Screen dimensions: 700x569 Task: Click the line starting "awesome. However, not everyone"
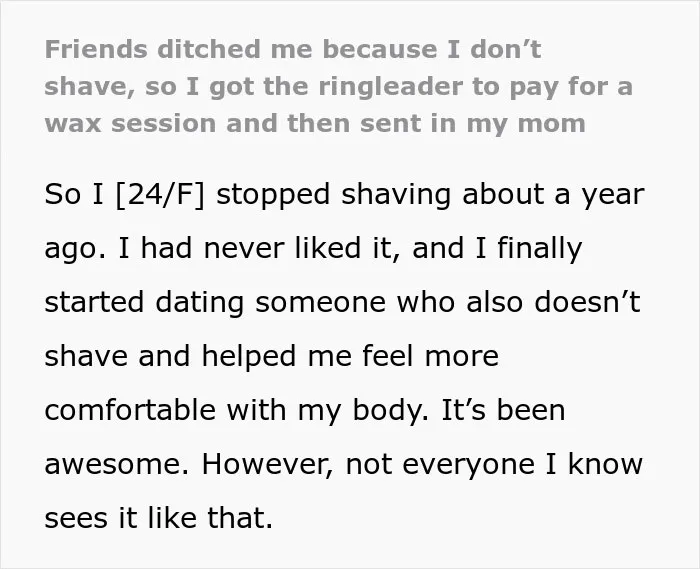point(344,464)
